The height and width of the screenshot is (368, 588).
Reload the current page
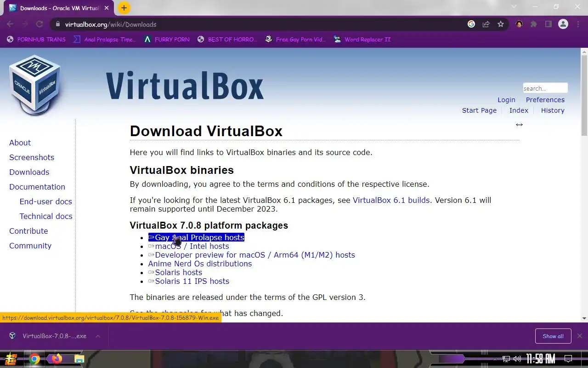pyautogui.click(x=40, y=24)
